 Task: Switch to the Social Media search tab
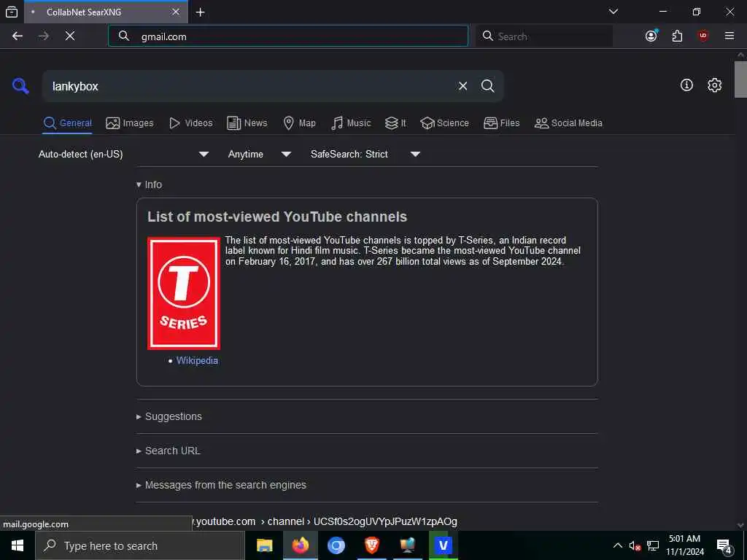(x=568, y=123)
